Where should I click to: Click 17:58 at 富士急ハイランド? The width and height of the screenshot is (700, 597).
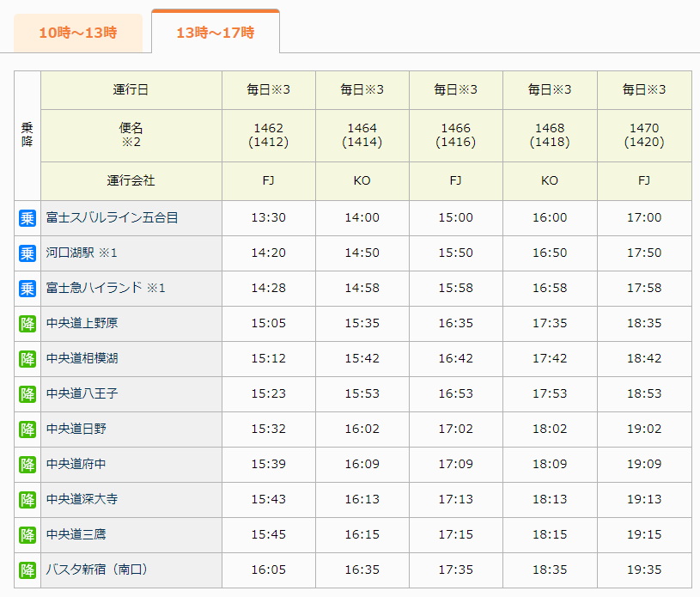pyautogui.click(x=644, y=289)
